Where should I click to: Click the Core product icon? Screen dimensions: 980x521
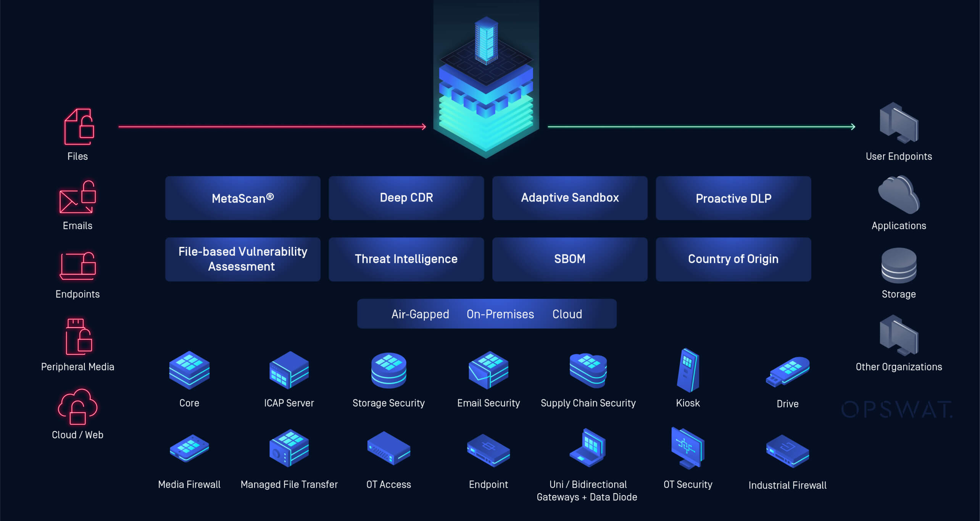189,370
